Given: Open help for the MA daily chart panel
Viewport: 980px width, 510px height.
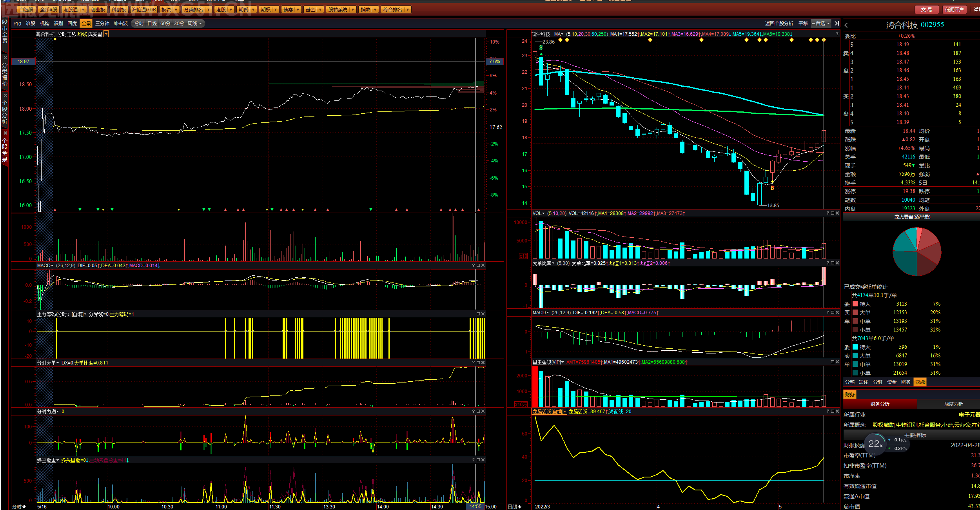Looking at the screenshot, I should [x=837, y=34].
